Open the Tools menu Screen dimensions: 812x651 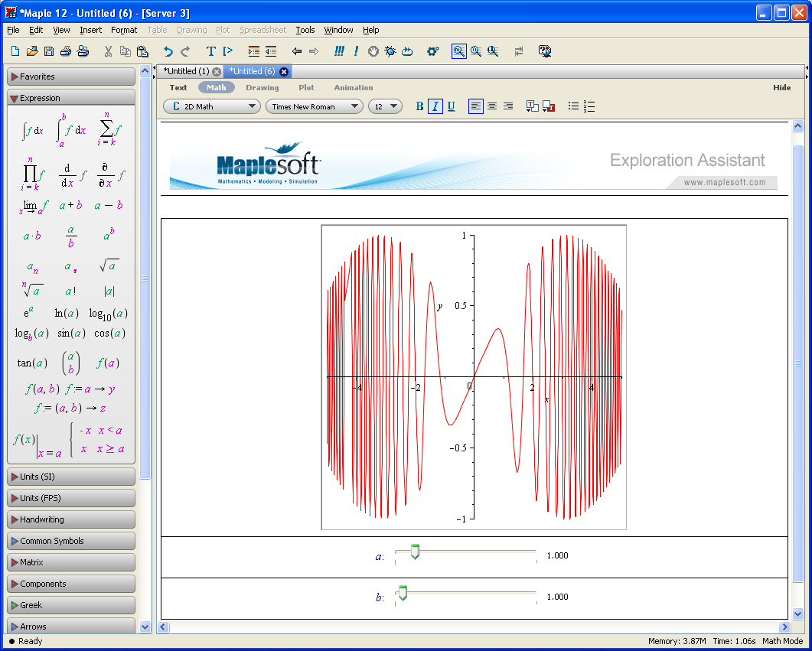tap(305, 30)
